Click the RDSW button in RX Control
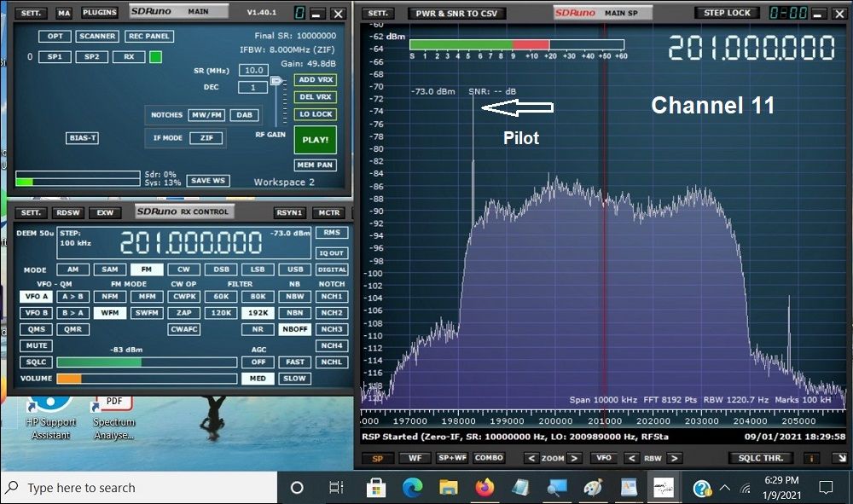 pyautogui.click(x=68, y=212)
